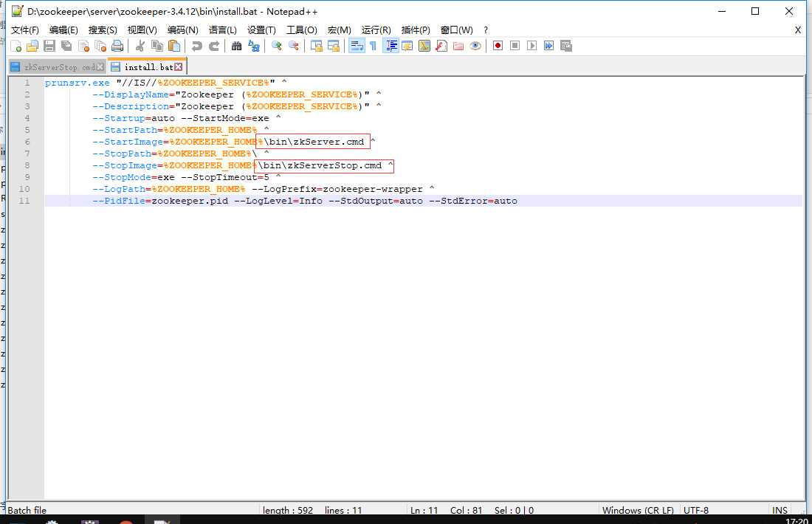The image size is (812, 524).
Task: Open the 设置(T) menu
Action: click(261, 30)
